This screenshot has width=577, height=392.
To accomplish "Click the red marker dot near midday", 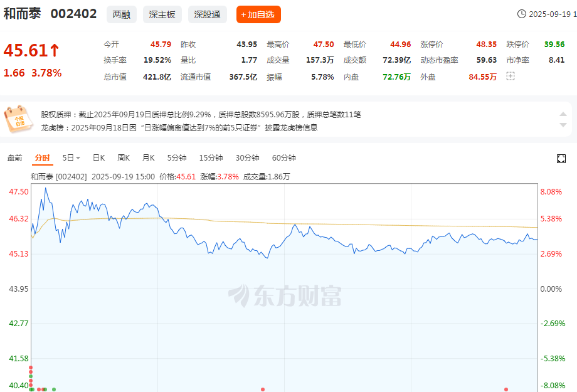I will point(263,389).
